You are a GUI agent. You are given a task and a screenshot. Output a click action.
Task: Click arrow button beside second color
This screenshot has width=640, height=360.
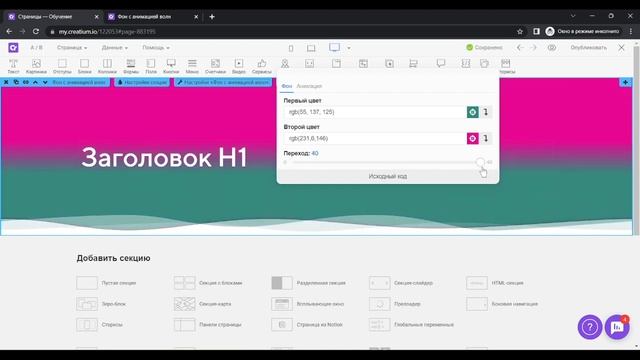point(486,138)
